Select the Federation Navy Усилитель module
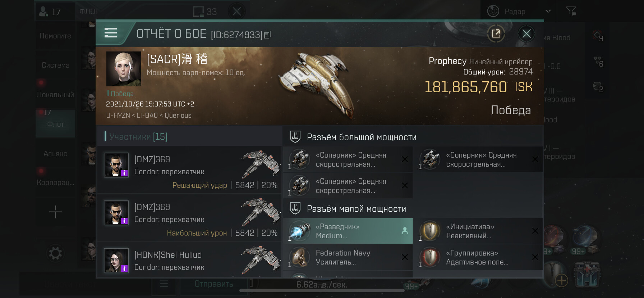Viewport: 644px width, 298px height. click(348, 257)
